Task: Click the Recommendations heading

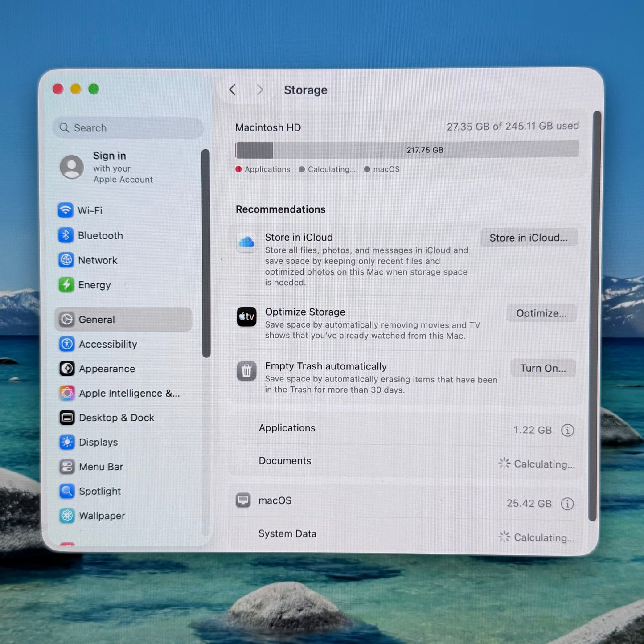Action: point(281,209)
